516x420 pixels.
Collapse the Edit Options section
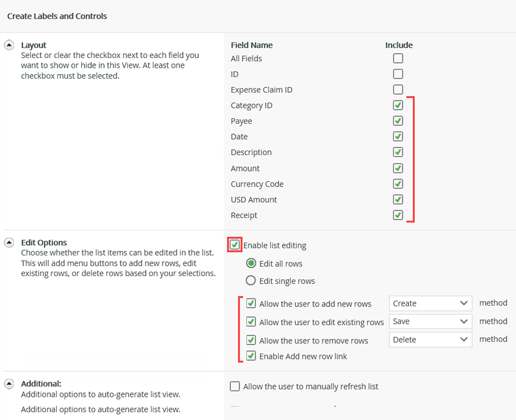[8, 242]
